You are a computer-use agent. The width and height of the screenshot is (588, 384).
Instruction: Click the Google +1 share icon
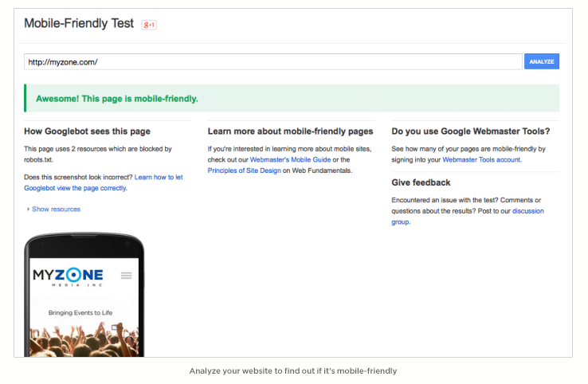pos(149,25)
